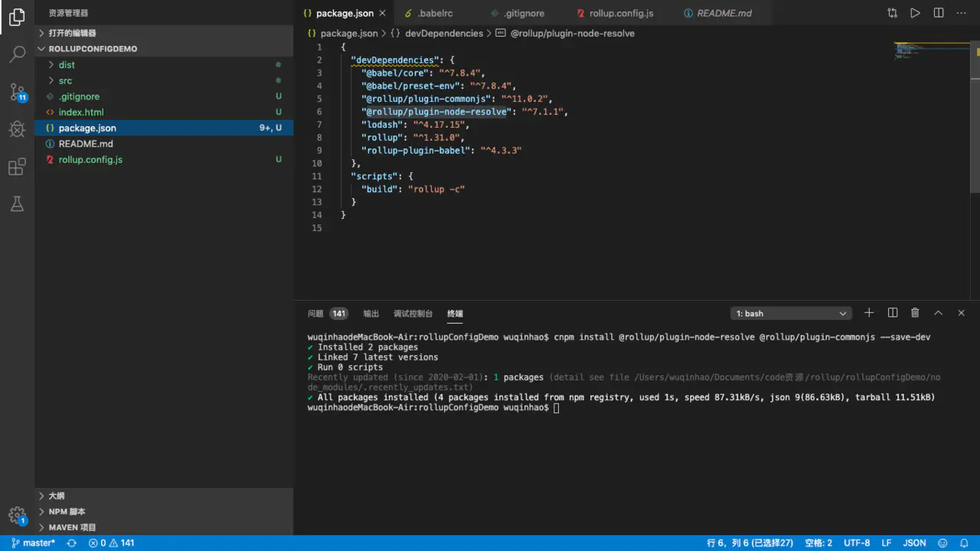
Task: Click the Run play icon in editor toolbar
Action: (915, 13)
